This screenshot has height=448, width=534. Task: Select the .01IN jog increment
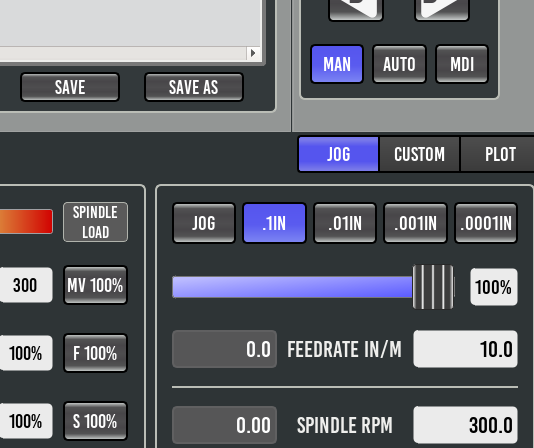point(345,223)
